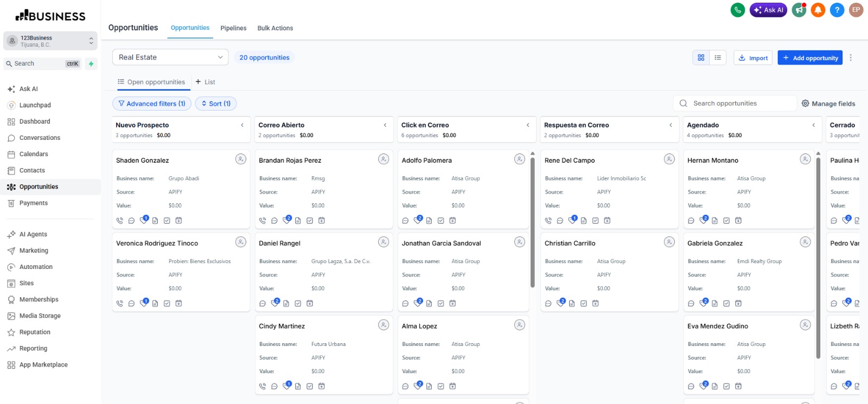Screen dimensions: 868x404
Task: Collapse the Agendado column
Action: click(814, 125)
